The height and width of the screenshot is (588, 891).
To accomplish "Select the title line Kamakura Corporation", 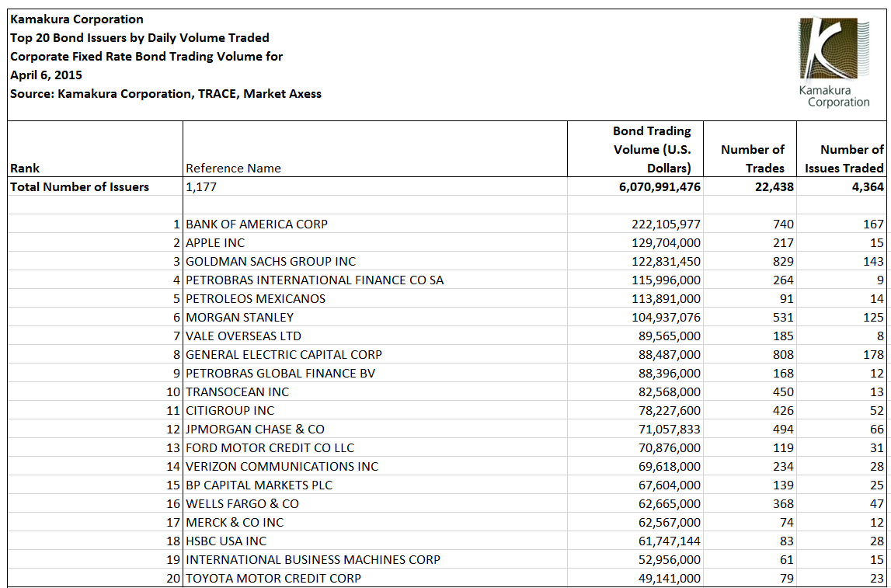I will pyautogui.click(x=77, y=19).
